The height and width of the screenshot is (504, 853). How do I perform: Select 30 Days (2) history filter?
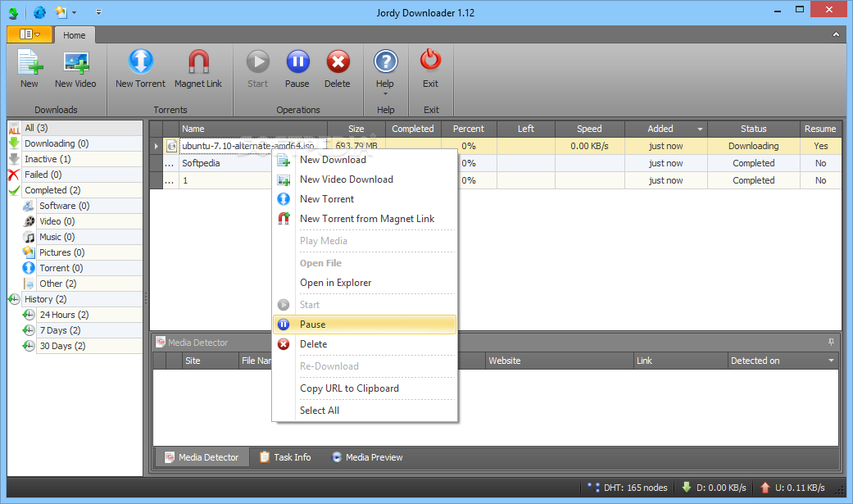pos(82,346)
